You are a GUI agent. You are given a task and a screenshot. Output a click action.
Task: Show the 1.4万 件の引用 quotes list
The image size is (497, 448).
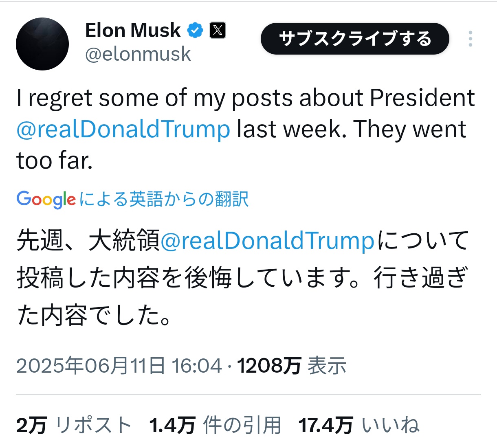215,426
